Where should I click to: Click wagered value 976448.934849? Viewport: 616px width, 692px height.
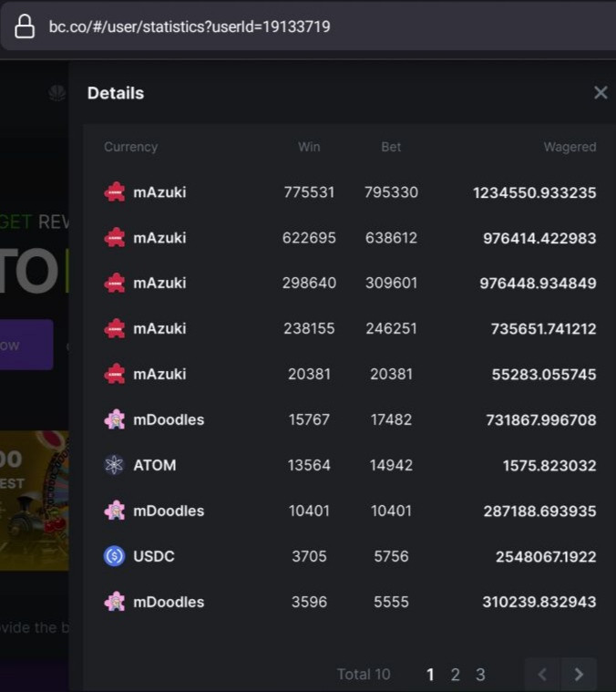point(538,284)
